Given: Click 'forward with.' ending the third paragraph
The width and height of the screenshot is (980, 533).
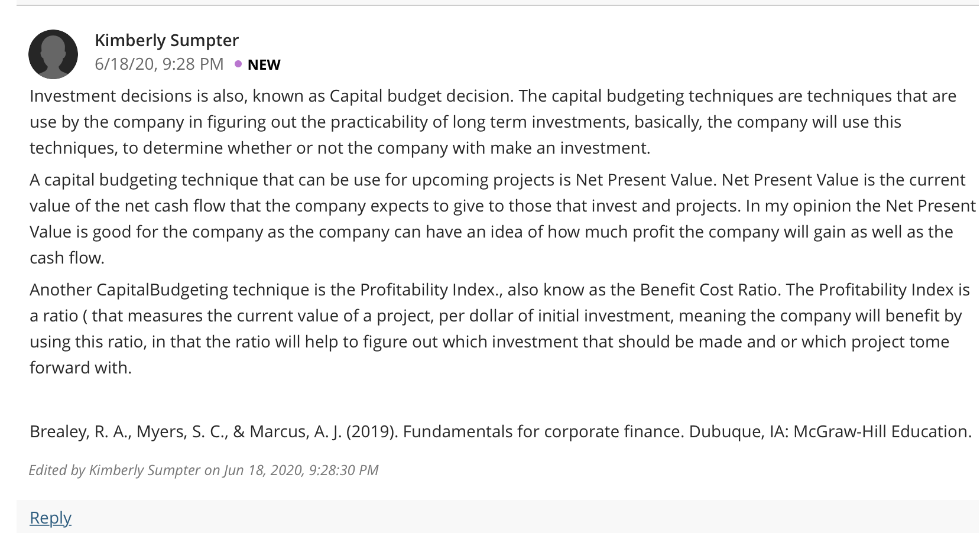Looking at the screenshot, I should 80,368.
